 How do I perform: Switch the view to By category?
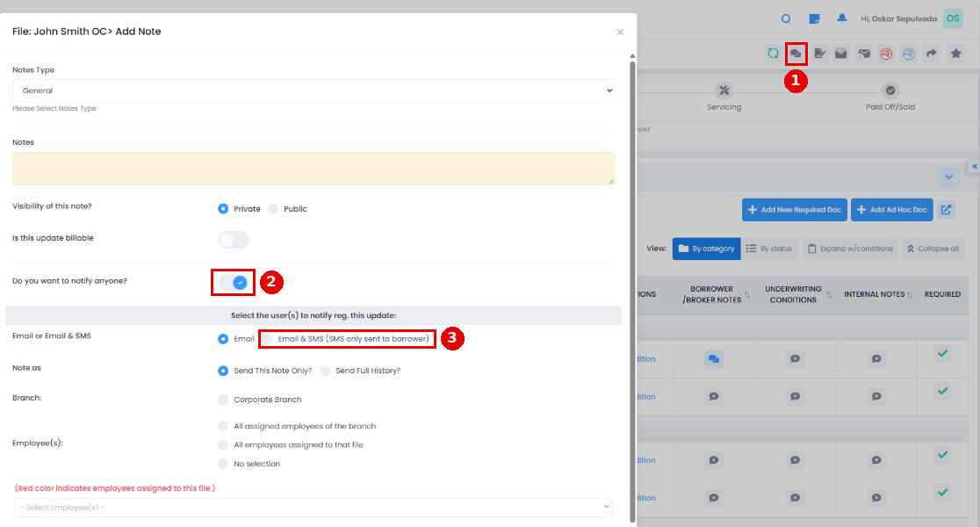(x=706, y=249)
